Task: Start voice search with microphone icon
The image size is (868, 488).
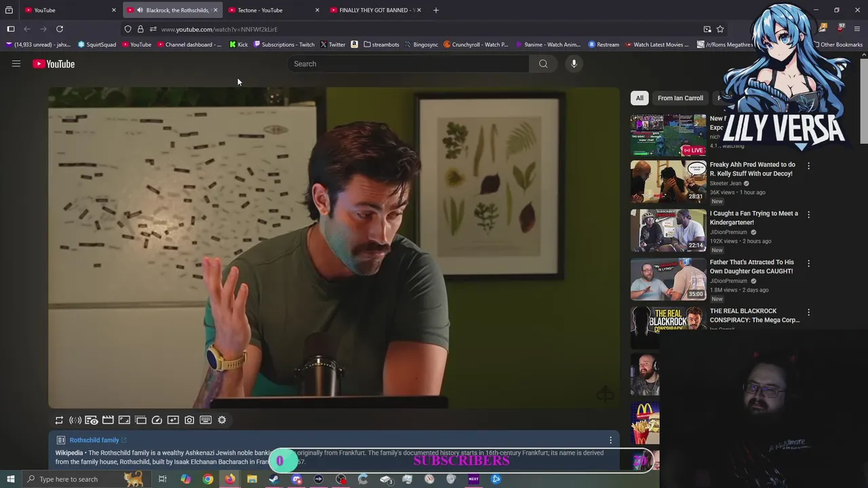Action: (x=574, y=64)
